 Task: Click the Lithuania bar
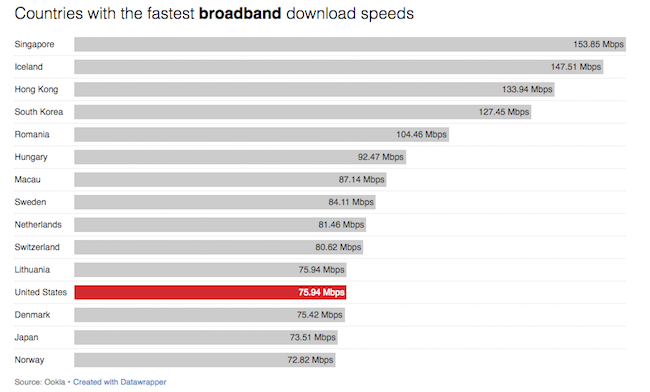pyautogui.click(x=210, y=270)
